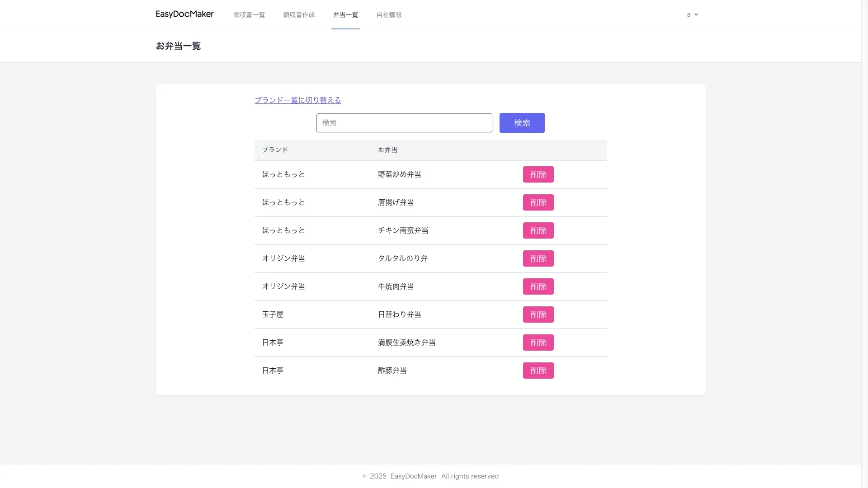Click the EasyDocMaker logo
The height and width of the screenshot is (488, 868).
(184, 14)
